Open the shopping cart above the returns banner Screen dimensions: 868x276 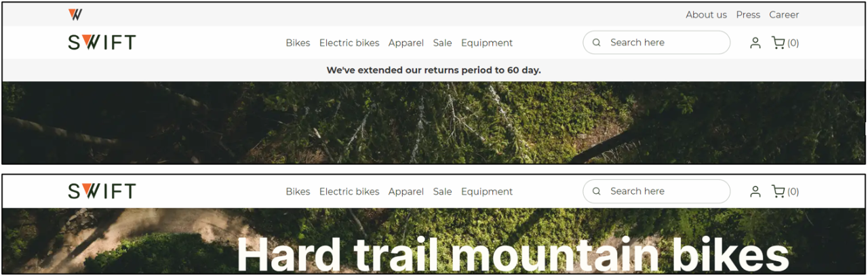[x=785, y=43]
